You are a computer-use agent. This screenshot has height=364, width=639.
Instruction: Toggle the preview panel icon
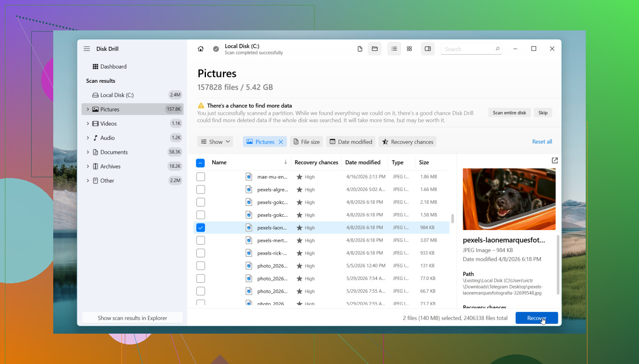tap(428, 49)
